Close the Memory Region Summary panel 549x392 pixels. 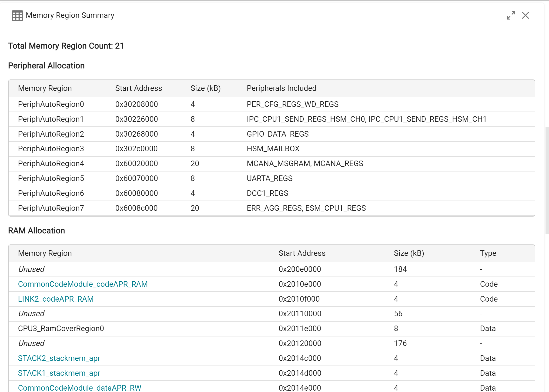click(x=526, y=15)
